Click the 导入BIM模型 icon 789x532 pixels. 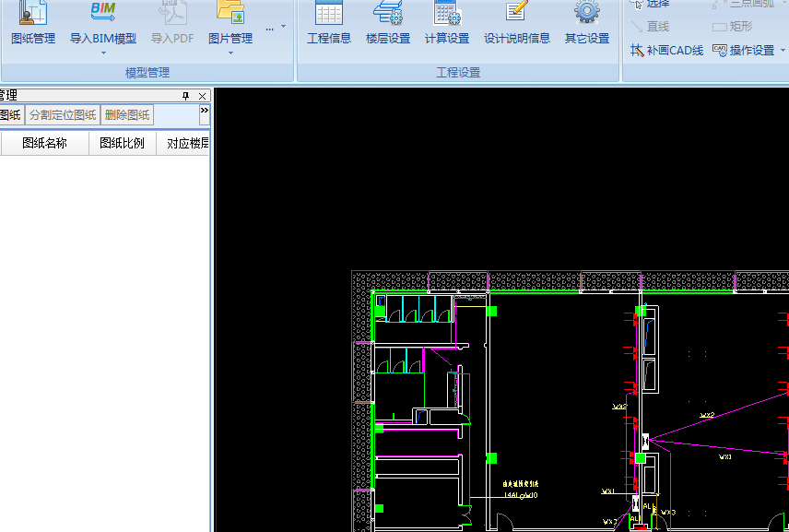click(103, 13)
